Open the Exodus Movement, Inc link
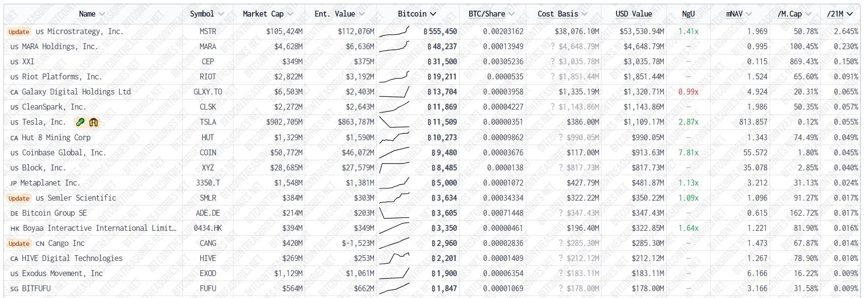868x298 pixels. click(62, 274)
